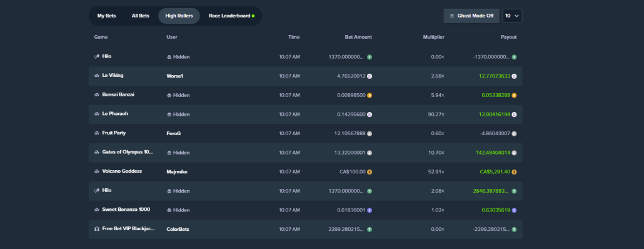Click headset icon beside Free Bet VIP Blackjack
This screenshot has width=644, height=249.
coord(97,229)
